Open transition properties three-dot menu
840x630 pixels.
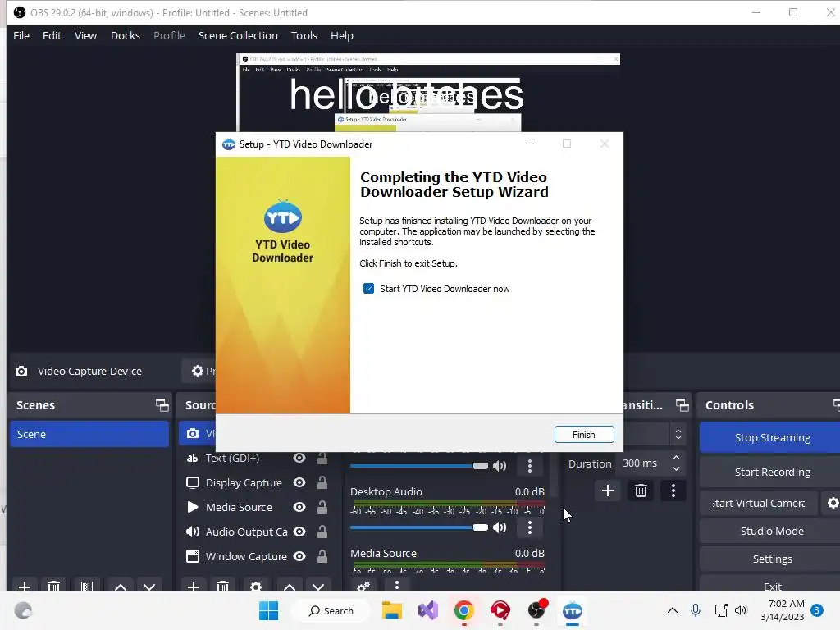click(673, 491)
